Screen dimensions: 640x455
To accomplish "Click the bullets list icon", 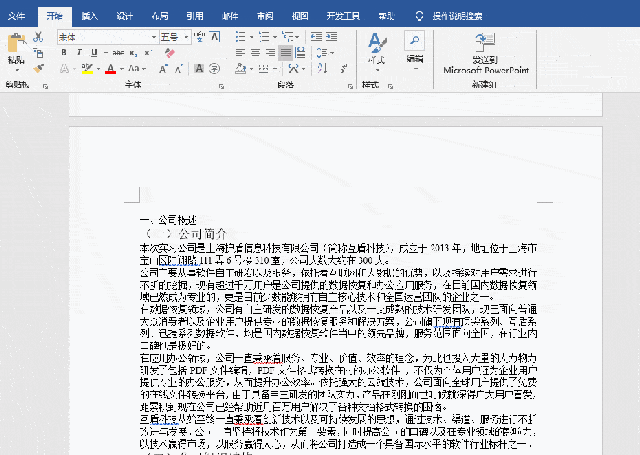I will (x=240, y=37).
